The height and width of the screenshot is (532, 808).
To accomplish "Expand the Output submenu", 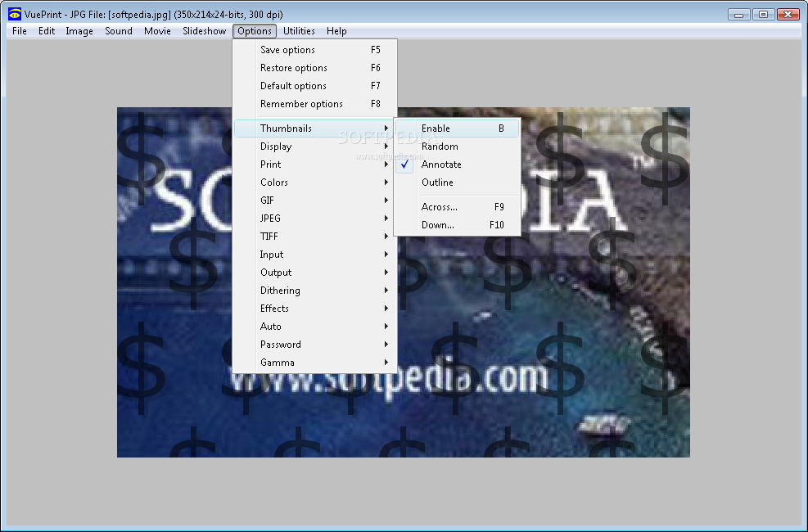I will tap(315, 273).
